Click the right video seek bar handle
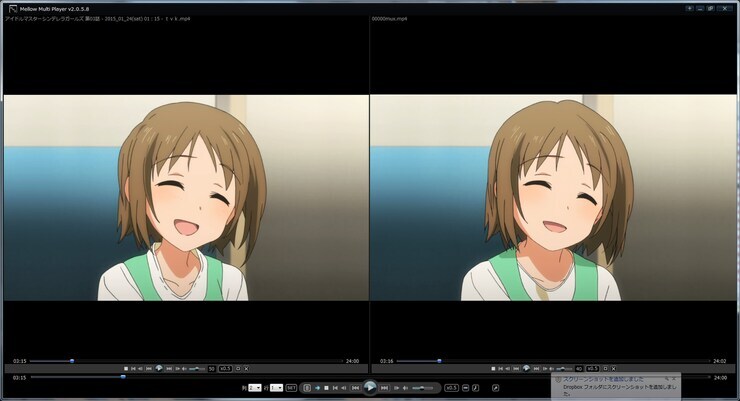Viewport: 740px width, 401px height. point(439,361)
